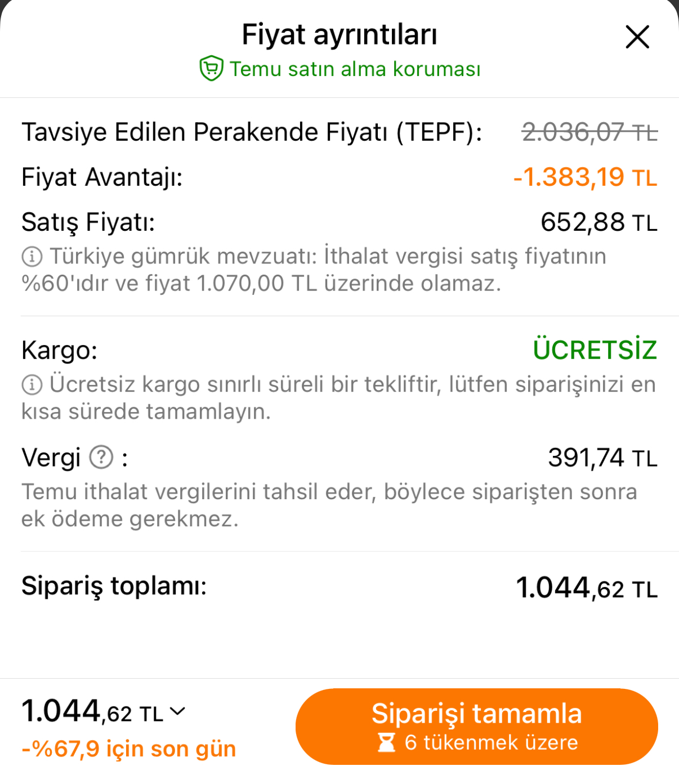Tap the Sipariş toplamı row label
Screen dimensions: 679x784
point(114,586)
